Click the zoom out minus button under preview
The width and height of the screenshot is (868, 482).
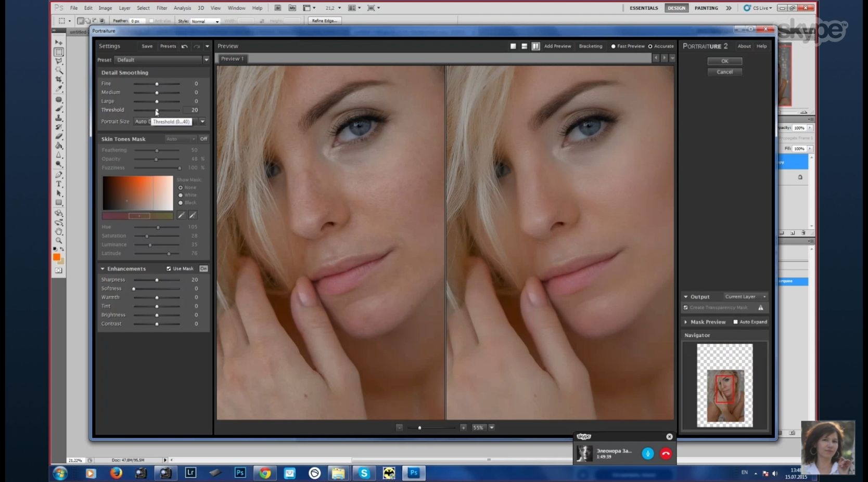pos(399,427)
